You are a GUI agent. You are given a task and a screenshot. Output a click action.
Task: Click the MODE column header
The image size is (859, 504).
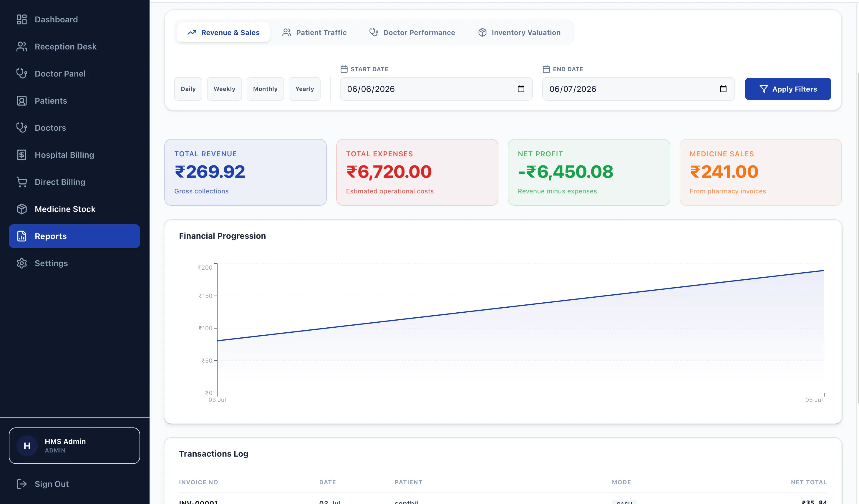pos(621,482)
